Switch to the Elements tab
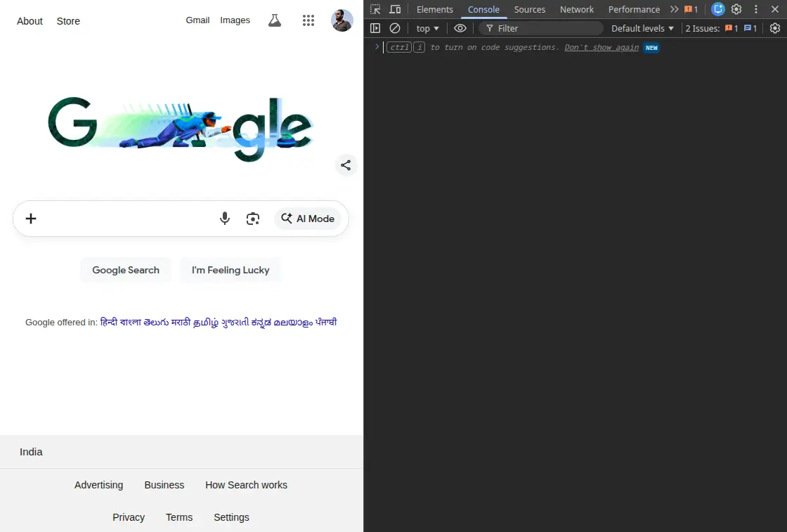Screen dimensions: 787x532 point(435,10)
